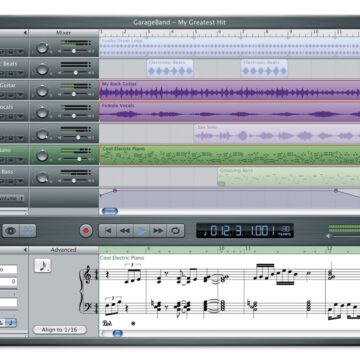The image size is (360, 360).
Task: Collapse the Mixer with the header triangle
Action: [x=25, y=33]
